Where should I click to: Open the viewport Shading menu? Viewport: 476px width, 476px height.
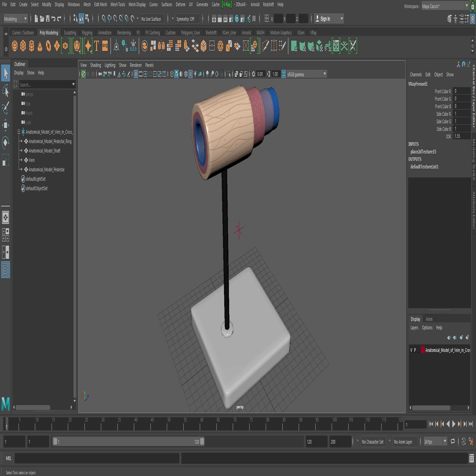(x=95, y=65)
